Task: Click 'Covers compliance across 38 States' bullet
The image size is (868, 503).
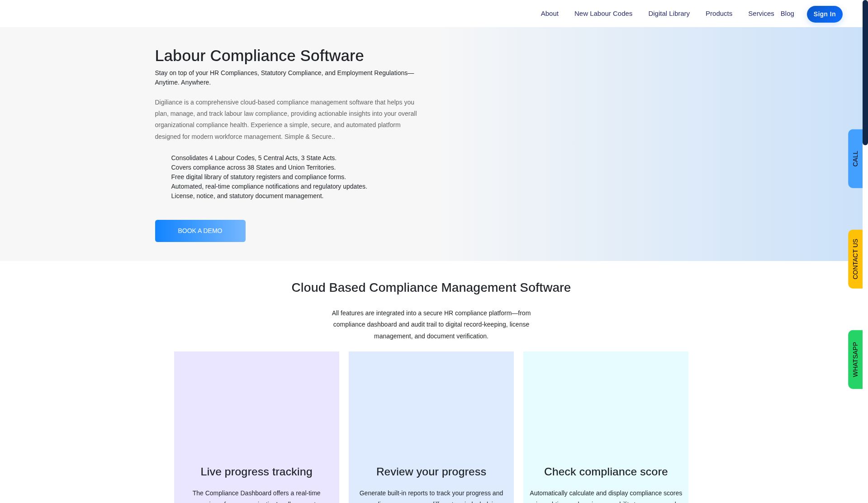Action: pos(253,167)
